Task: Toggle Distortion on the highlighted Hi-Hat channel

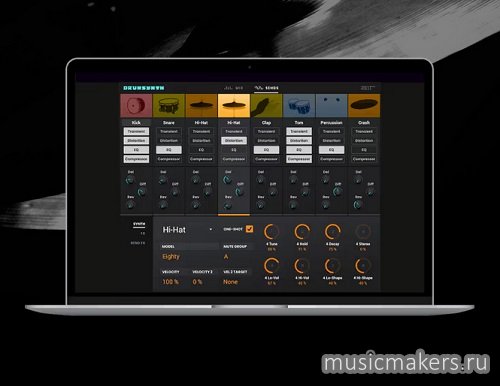Action: point(234,141)
